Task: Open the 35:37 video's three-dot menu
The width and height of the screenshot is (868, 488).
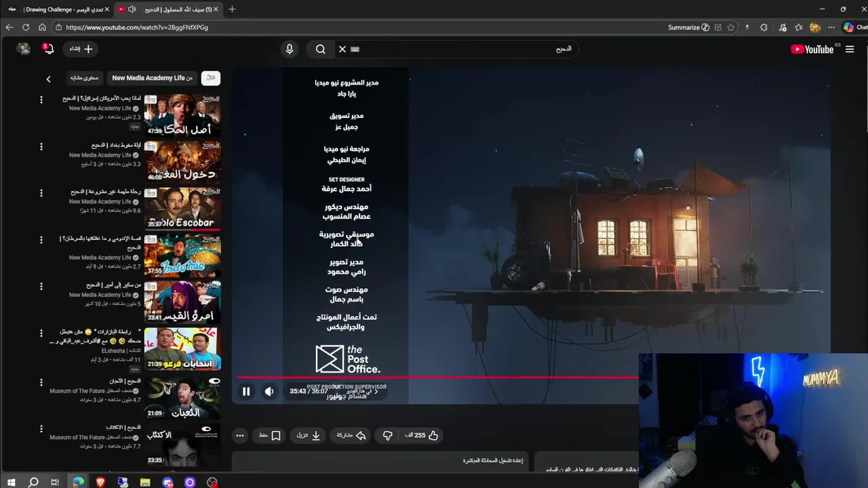Action: click(41, 193)
